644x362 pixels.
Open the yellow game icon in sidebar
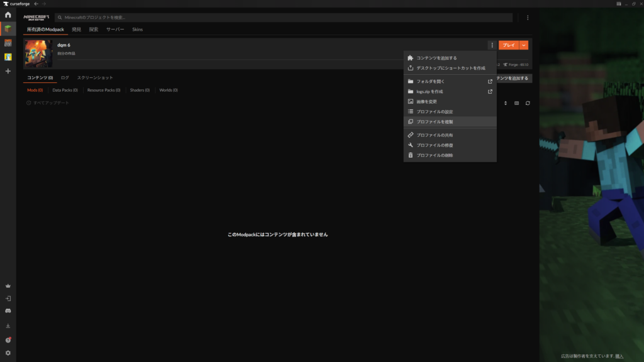click(8, 57)
